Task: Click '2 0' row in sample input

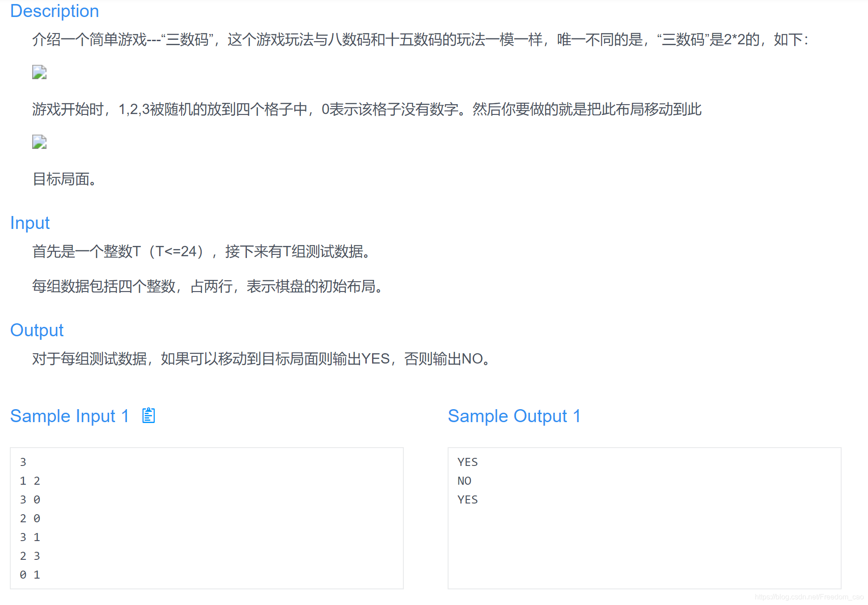Action: tap(30, 518)
